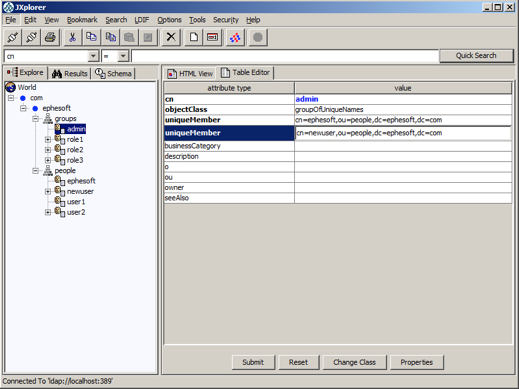Screen dimensions: 519x389
Task: Click the Paste branch icon
Action: click(110, 37)
